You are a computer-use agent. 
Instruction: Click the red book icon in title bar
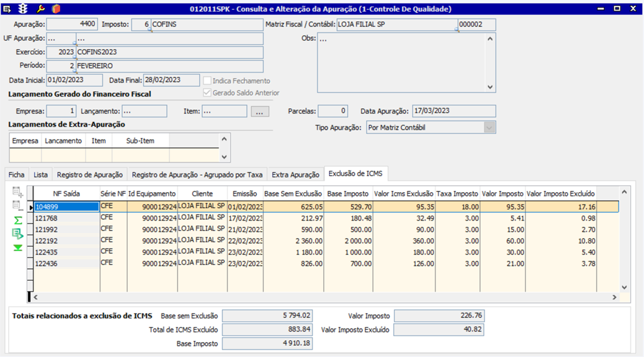[56, 9]
